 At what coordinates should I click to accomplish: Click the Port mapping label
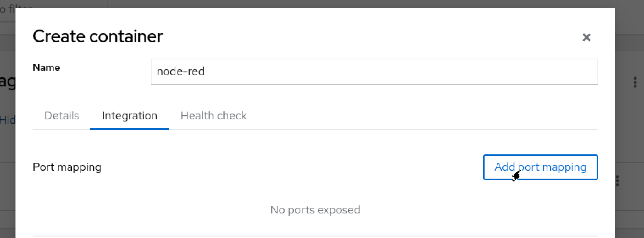pos(67,167)
